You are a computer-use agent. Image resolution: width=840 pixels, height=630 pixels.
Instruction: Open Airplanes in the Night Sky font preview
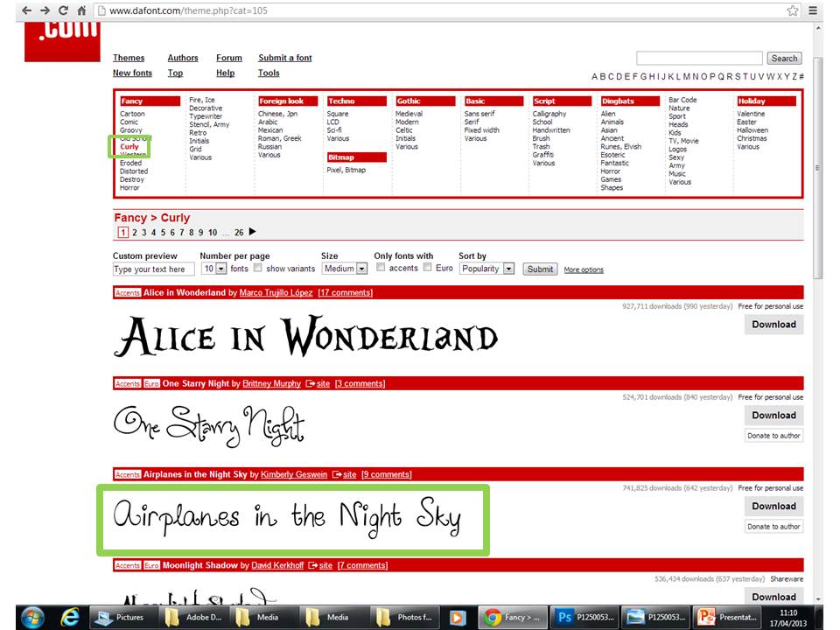pyautogui.click(x=287, y=518)
